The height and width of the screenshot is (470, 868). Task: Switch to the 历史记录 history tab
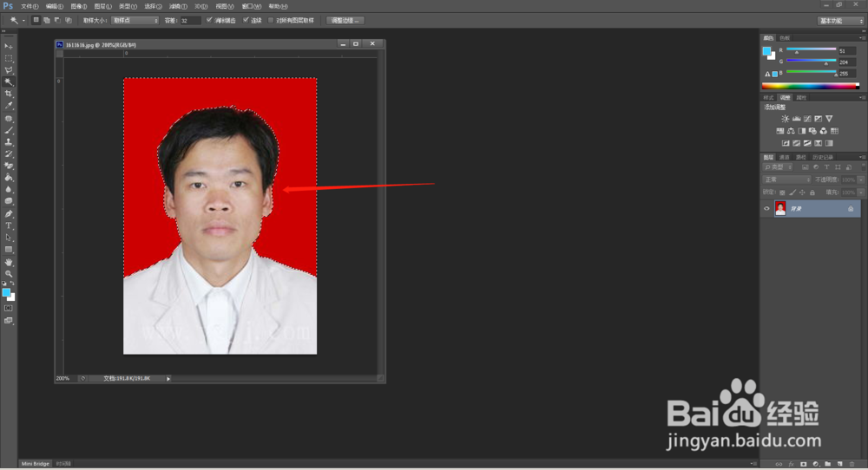[x=823, y=158]
